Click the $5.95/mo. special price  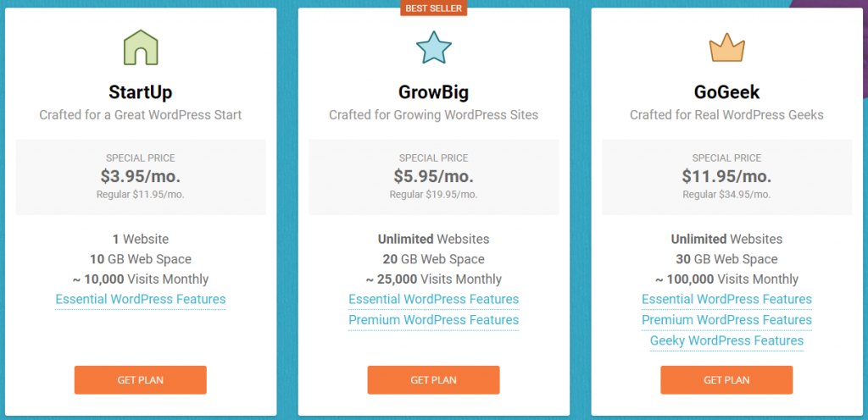pos(433,176)
